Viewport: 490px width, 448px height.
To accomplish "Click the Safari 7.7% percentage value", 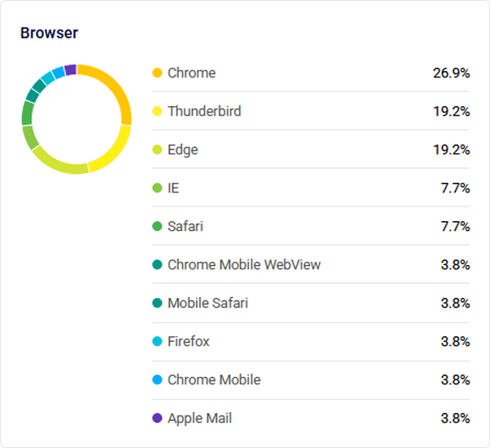I will click(x=455, y=226).
